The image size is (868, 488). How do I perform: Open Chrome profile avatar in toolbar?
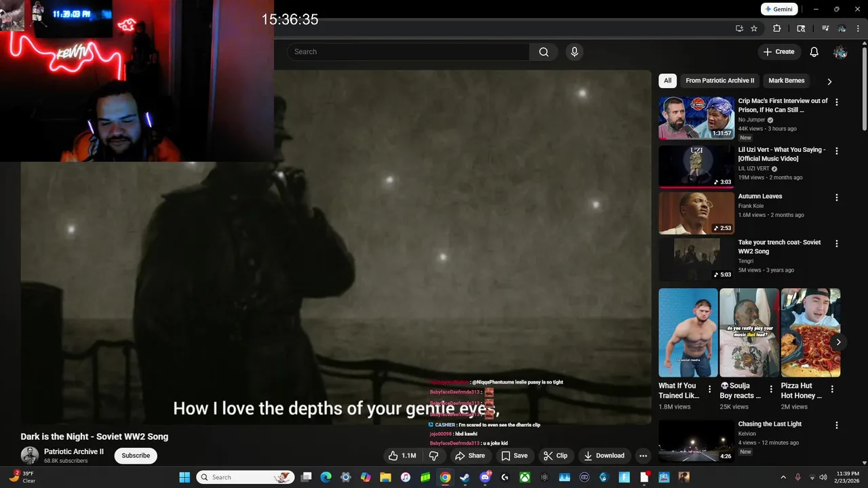tap(842, 28)
